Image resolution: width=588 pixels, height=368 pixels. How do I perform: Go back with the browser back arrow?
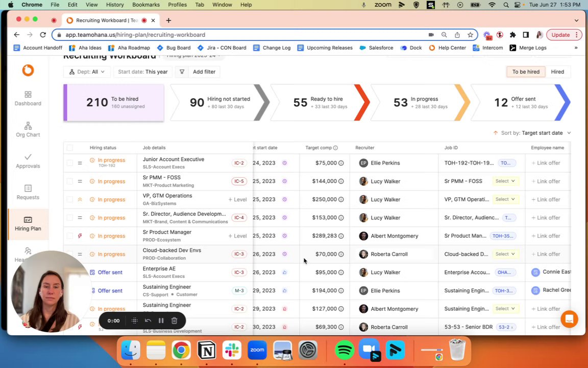pos(16,35)
